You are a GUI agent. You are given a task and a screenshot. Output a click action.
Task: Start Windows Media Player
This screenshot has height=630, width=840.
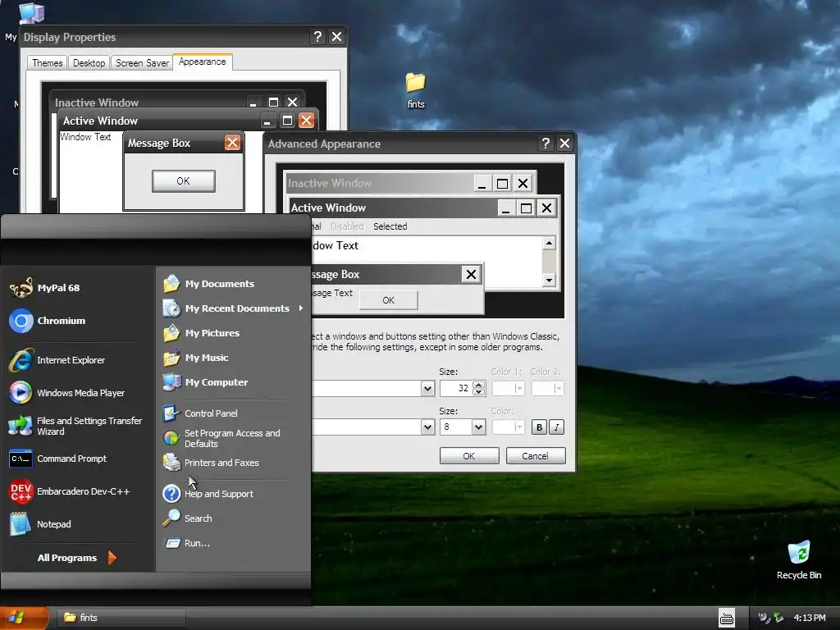[67, 393]
